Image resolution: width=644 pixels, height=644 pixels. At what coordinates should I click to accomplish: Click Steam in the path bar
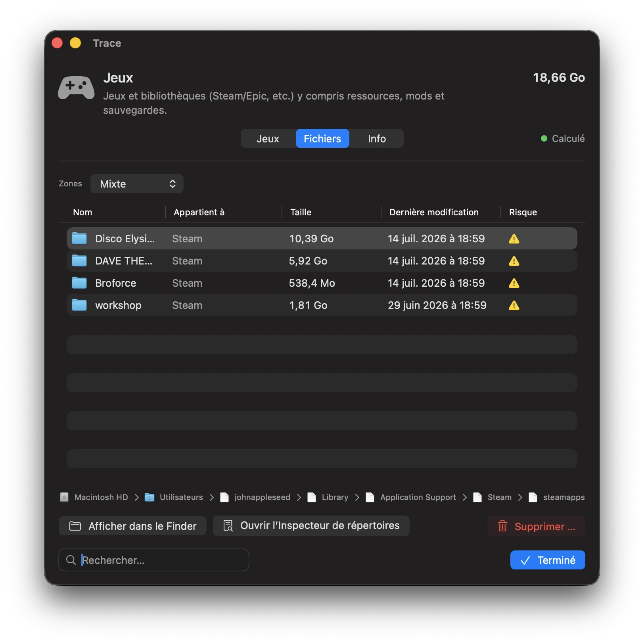tap(500, 497)
